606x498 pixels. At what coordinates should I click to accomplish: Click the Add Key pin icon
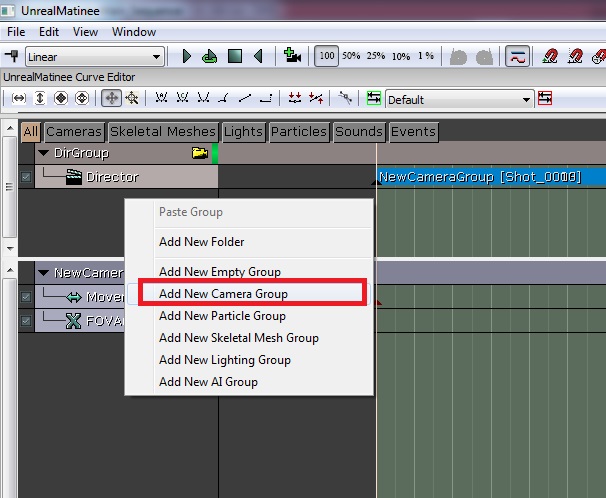tap(12, 56)
